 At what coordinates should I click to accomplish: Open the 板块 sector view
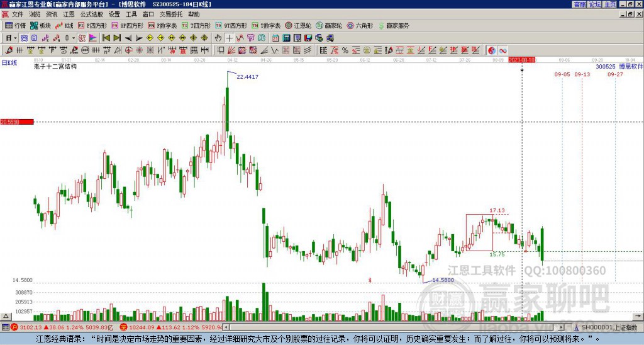click(x=40, y=25)
